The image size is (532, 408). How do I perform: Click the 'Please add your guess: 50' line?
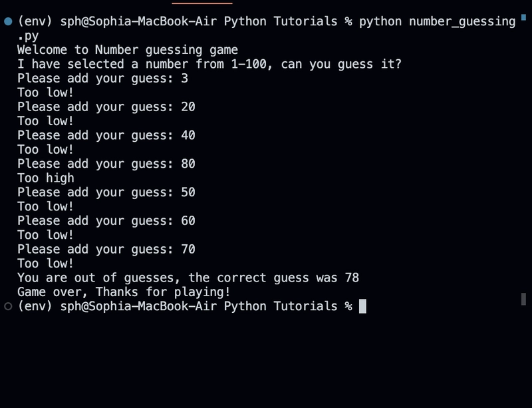[x=106, y=193]
